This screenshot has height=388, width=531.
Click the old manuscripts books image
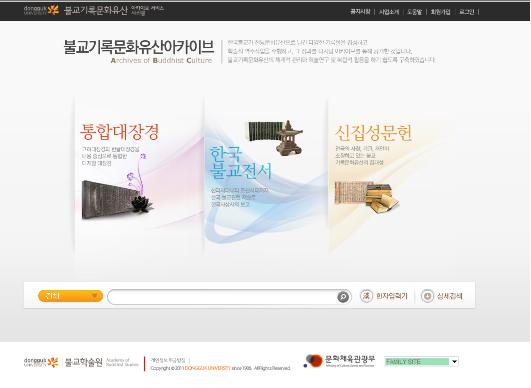coord(366,197)
